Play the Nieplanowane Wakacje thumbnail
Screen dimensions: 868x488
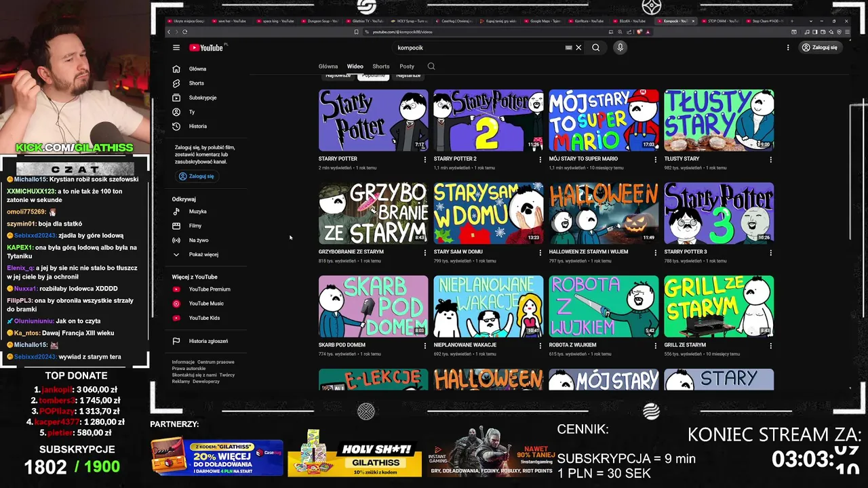point(488,306)
